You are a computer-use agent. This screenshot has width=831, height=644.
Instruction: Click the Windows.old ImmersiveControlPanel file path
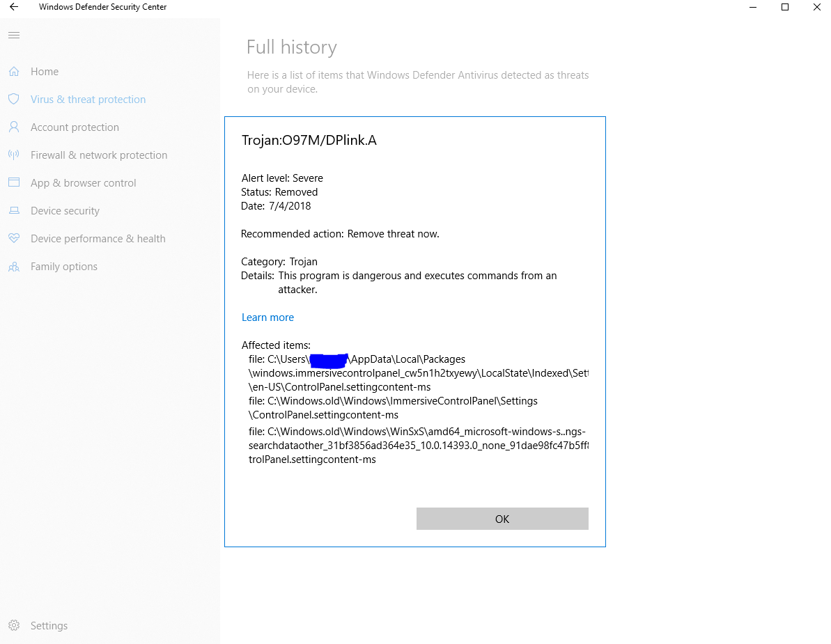(x=393, y=408)
